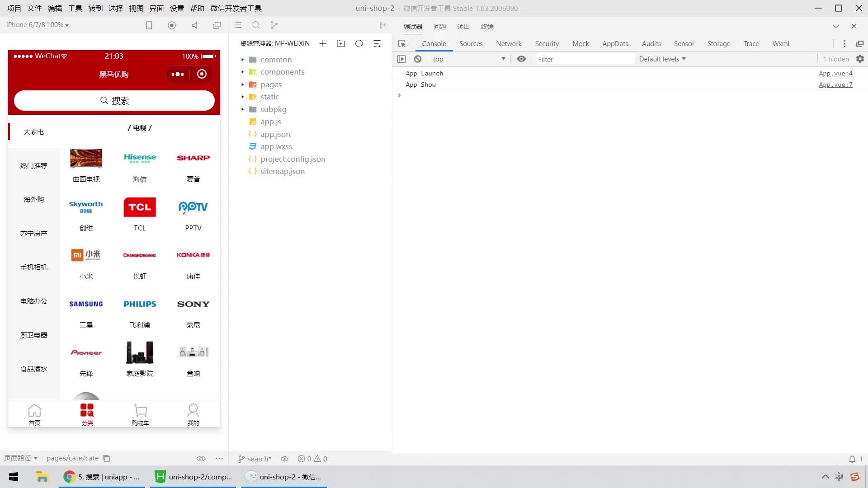Click App Launch log entry

(424, 73)
